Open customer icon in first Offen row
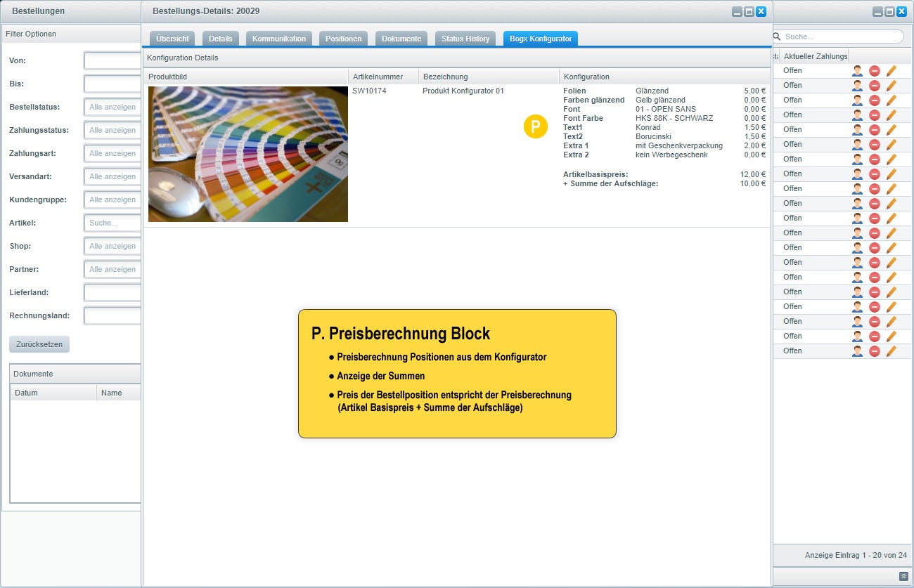Screen dimensions: 914x588 (857, 70)
